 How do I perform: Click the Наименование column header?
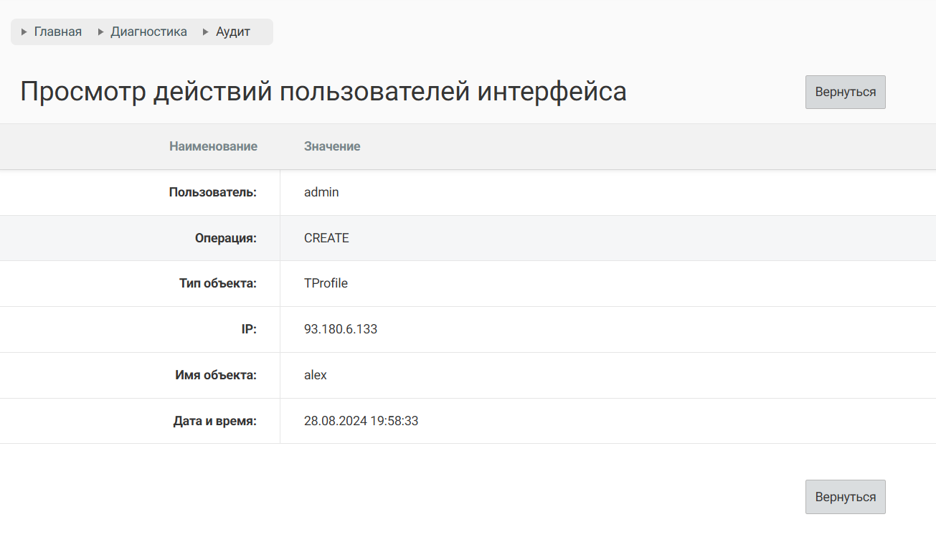[x=213, y=146]
